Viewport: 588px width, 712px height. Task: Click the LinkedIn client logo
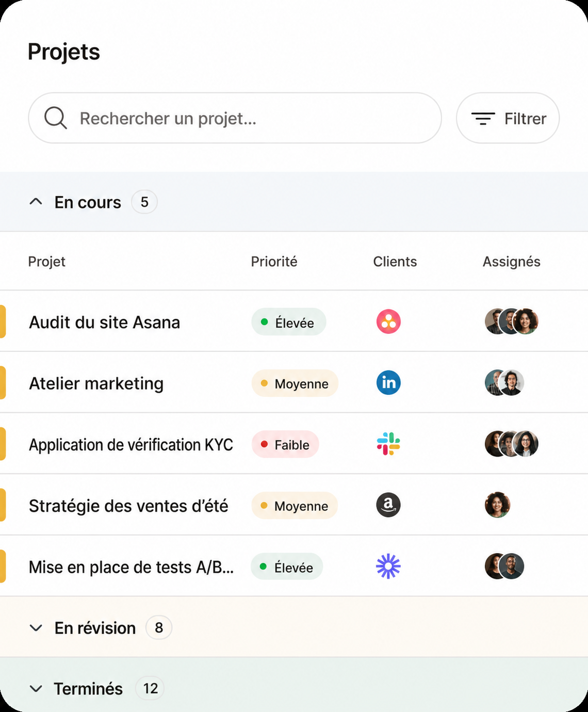coord(388,383)
